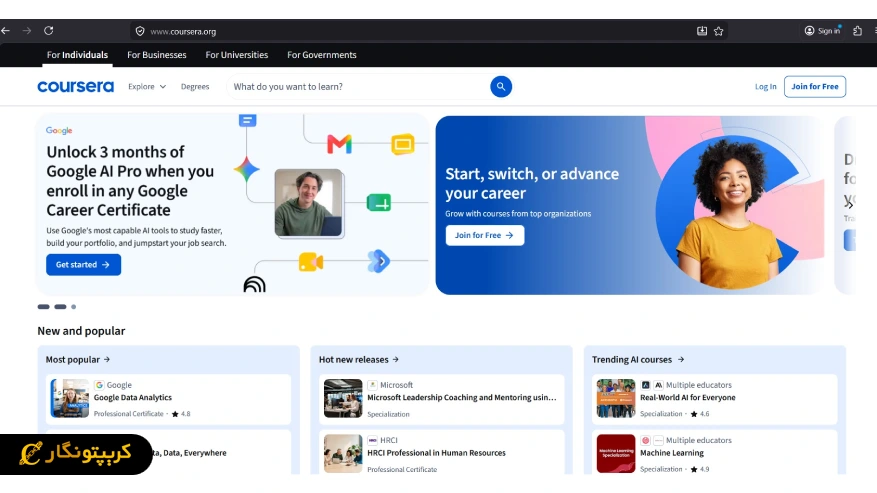Open the For Universities tab

237,55
